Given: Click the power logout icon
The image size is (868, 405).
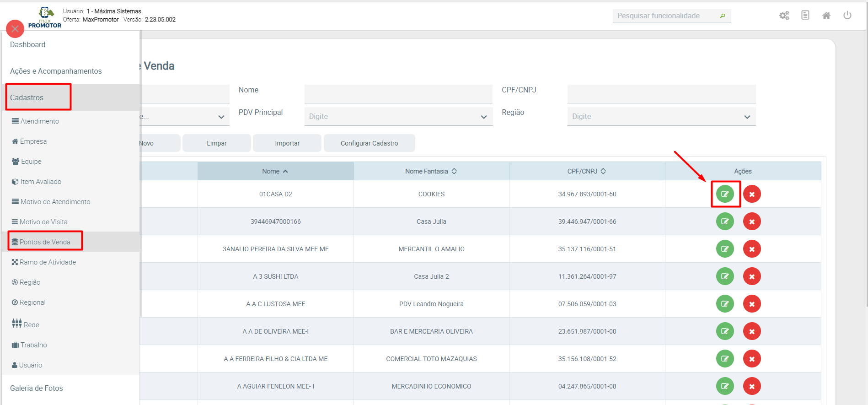Looking at the screenshot, I should pyautogui.click(x=847, y=16).
